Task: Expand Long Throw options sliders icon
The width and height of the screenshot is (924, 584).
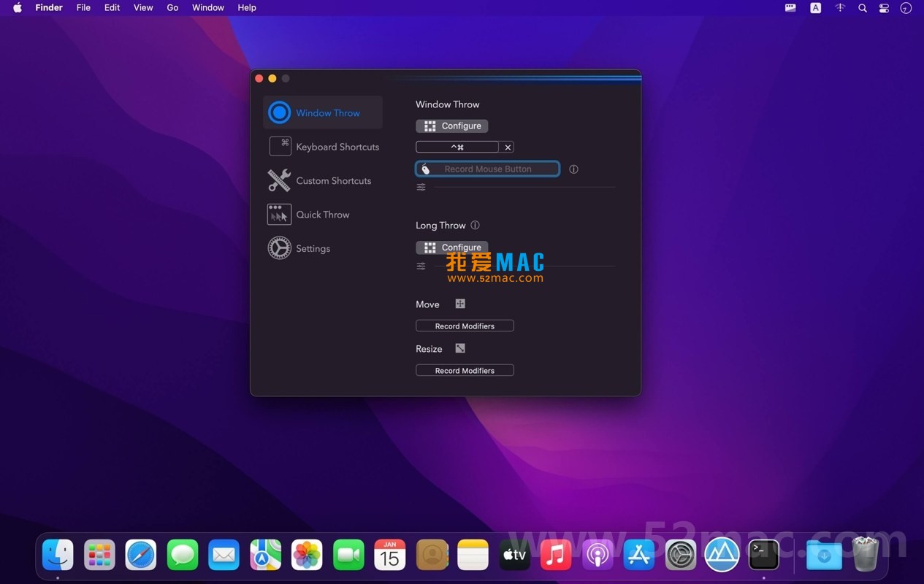Action: click(421, 266)
